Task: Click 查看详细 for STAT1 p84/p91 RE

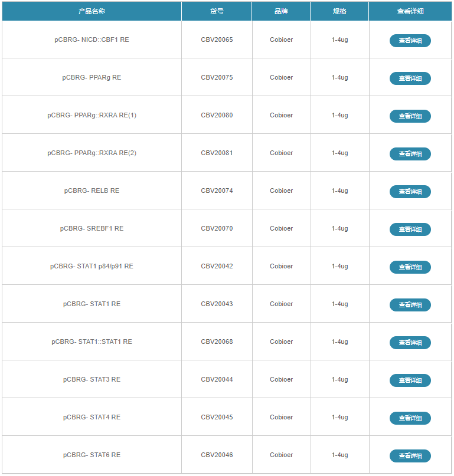Action: (410, 267)
